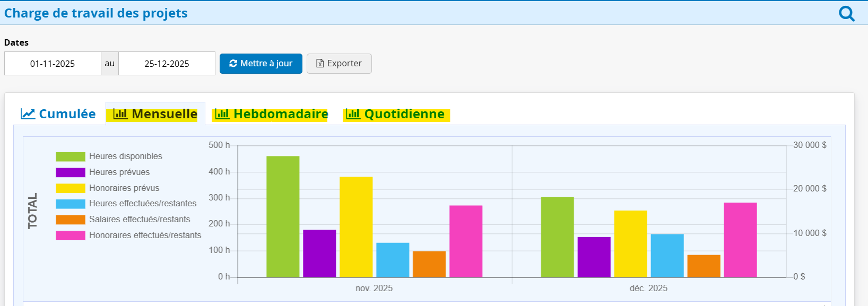Toggle Honoraires prévus yellow legend swatch
Image resolution: width=868 pixels, height=306 pixels.
[71, 188]
